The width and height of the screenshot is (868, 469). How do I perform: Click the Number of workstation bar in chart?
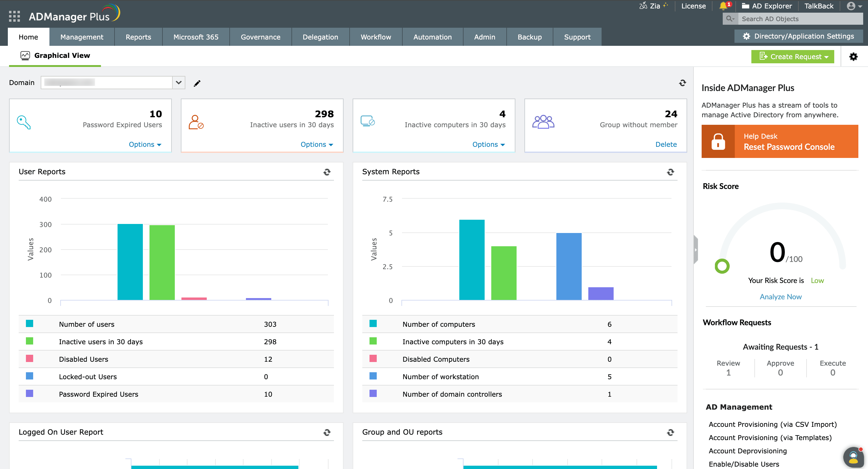[x=569, y=266]
